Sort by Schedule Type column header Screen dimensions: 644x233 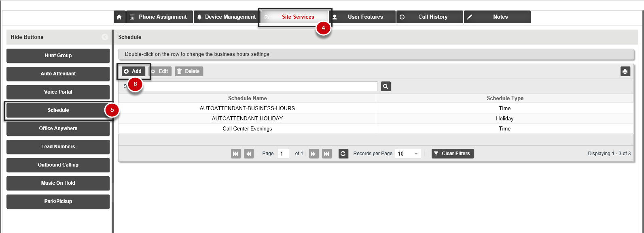coord(505,98)
